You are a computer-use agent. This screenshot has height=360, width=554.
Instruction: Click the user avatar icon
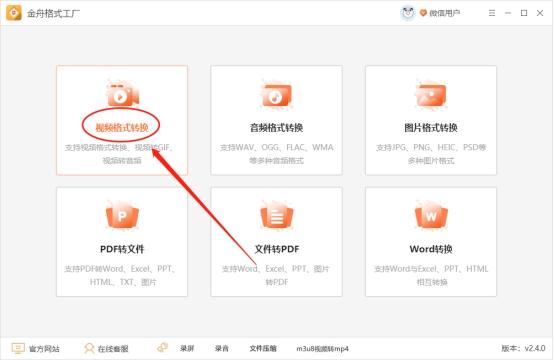coord(408,13)
